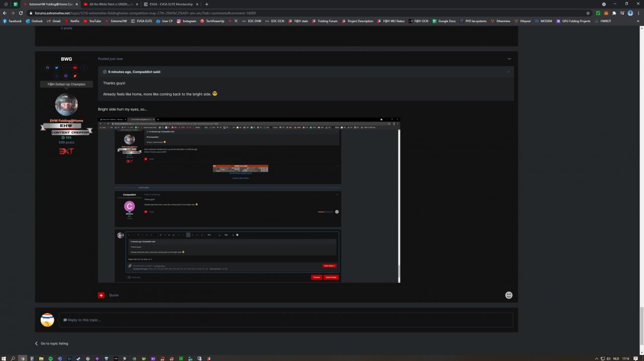
Task: Open the emoji reaction smiley on the post
Action: pos(509,295)
